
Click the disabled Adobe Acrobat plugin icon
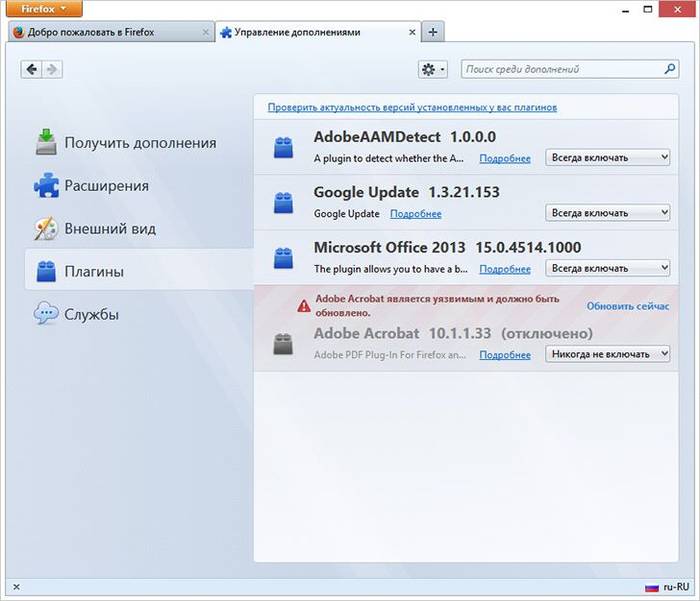pyautogui.click(x=284, y=344)
